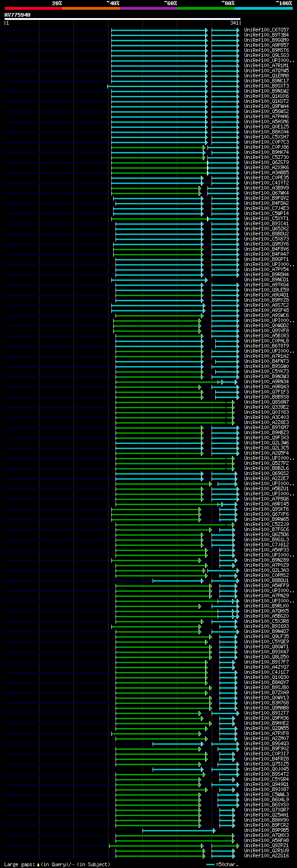Select the UniRef100_Q9LE59 label
Image resolution: width=297 pixels, height=868 pixels.
point(266,290)
